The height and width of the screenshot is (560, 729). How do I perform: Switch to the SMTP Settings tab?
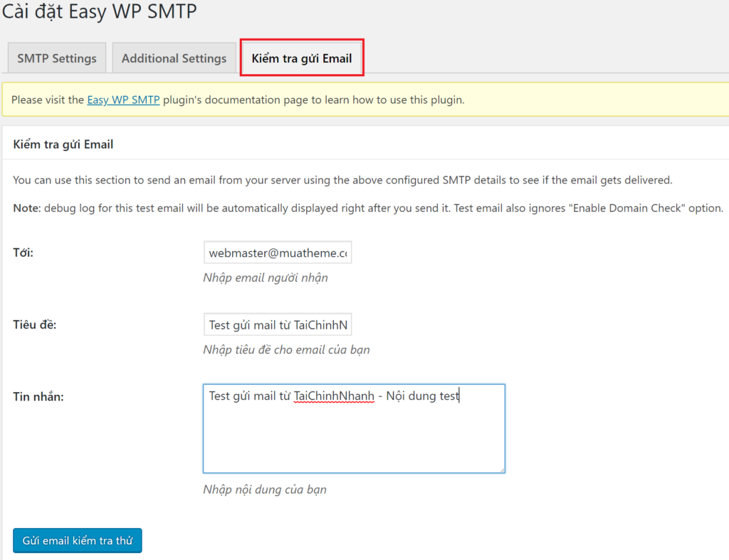tap(56, 58)
